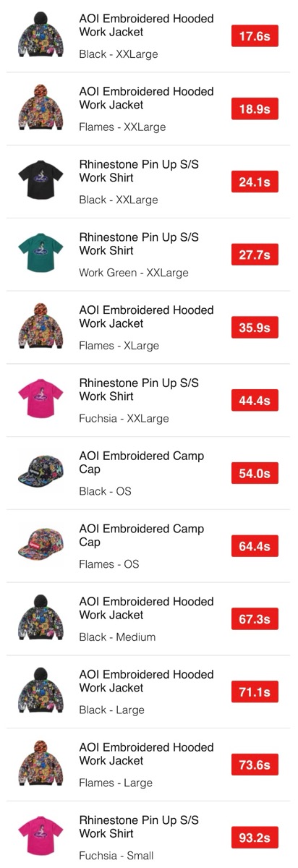This screenshot has height=868, width=298.
Task: Select the Fuchsia XXLarge shirt image
Action: coord(41,400)
